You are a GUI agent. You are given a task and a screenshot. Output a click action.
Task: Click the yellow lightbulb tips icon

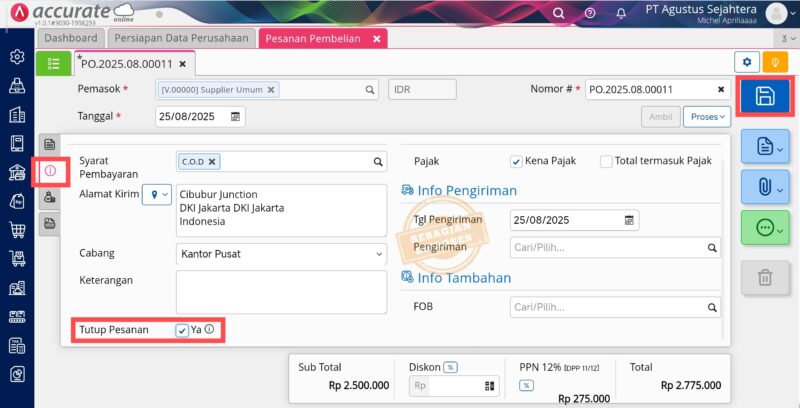click(x=774, y=62)
